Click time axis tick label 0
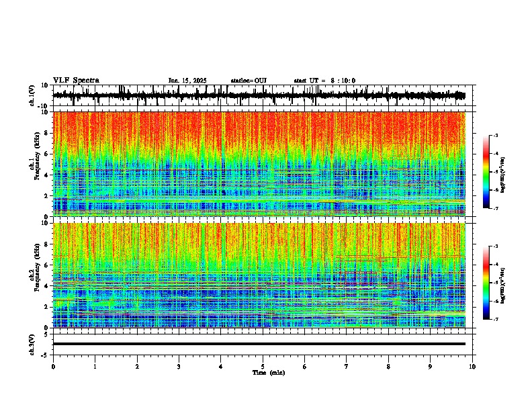This screenshot has width=532, height=411. (x=53, y=367)
